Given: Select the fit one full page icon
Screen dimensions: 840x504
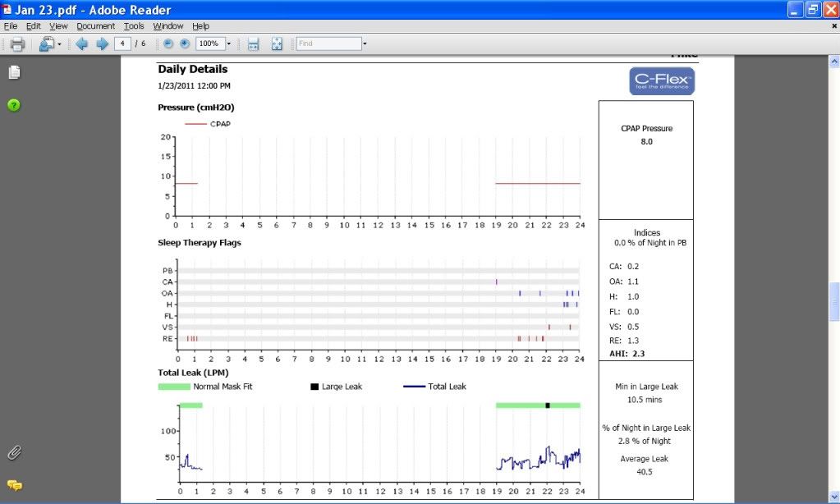Looking at the screenshot, I should coord(277,44).
